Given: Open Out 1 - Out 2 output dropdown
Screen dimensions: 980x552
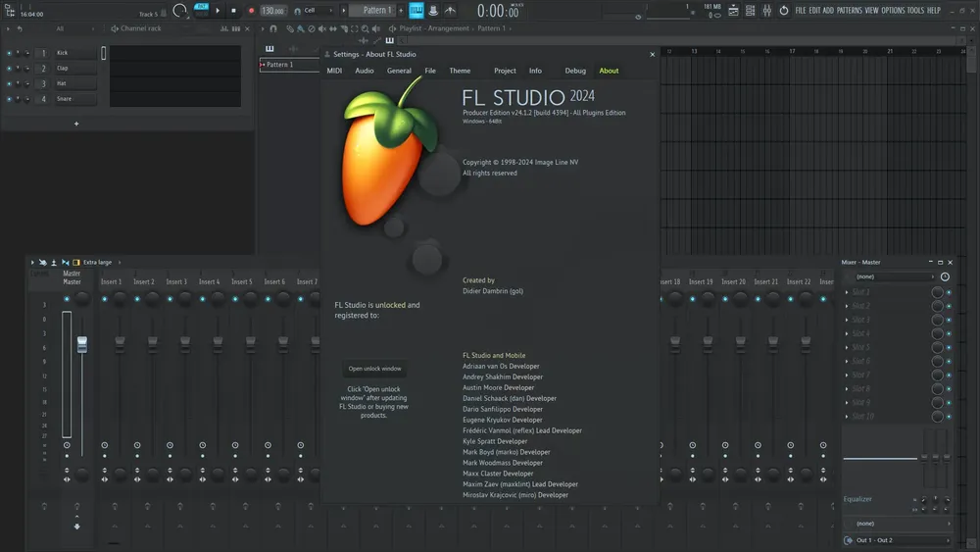Looking at the screenshot, I should click(x=898, y=540).
